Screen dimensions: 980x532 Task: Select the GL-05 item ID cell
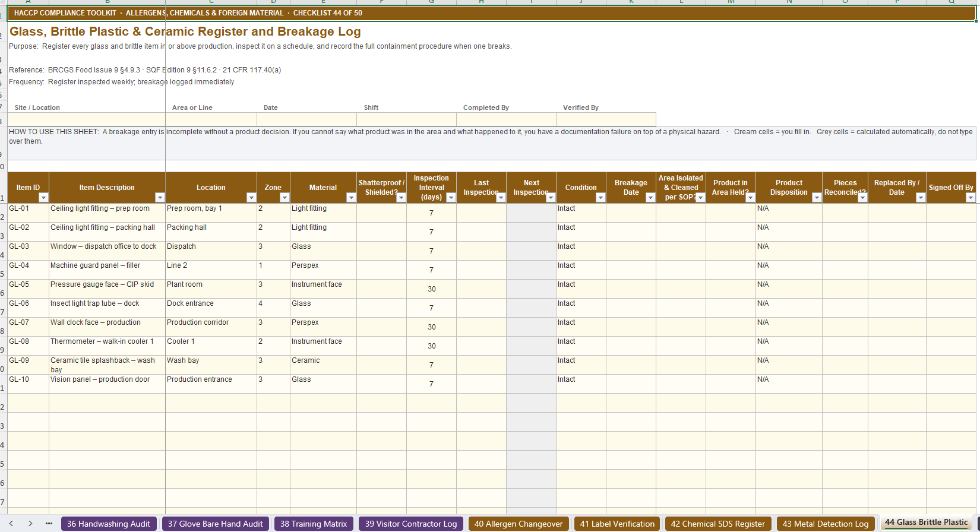point(29,289)
